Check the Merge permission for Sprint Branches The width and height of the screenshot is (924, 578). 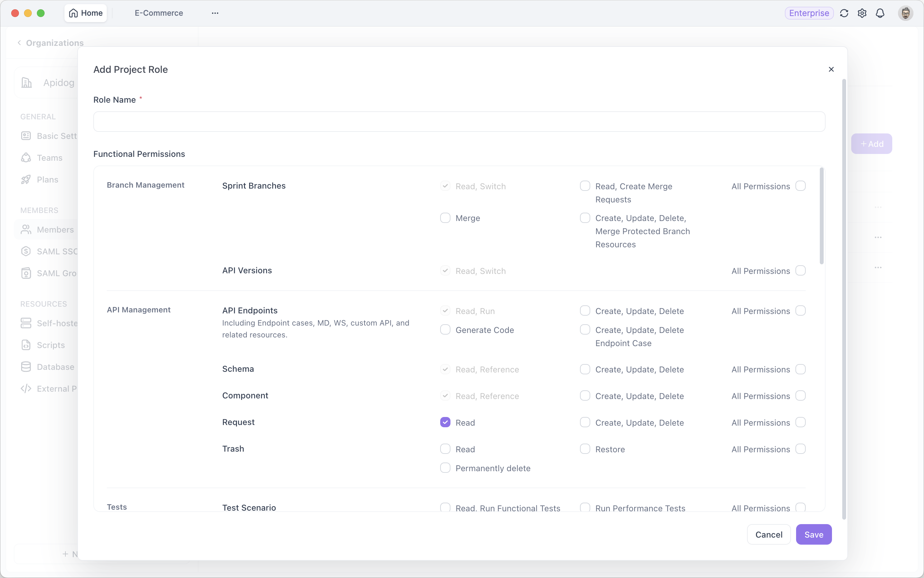point(445,218)
